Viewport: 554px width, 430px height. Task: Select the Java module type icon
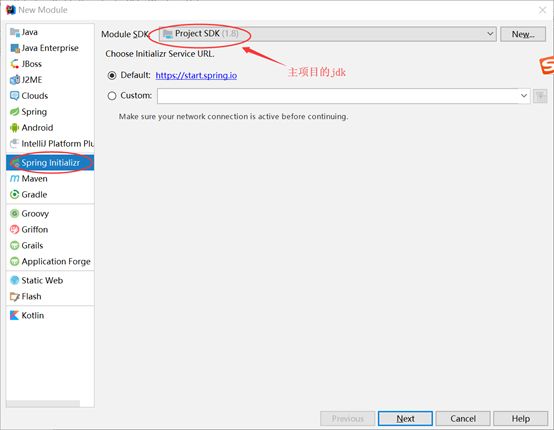pos(14,32)
